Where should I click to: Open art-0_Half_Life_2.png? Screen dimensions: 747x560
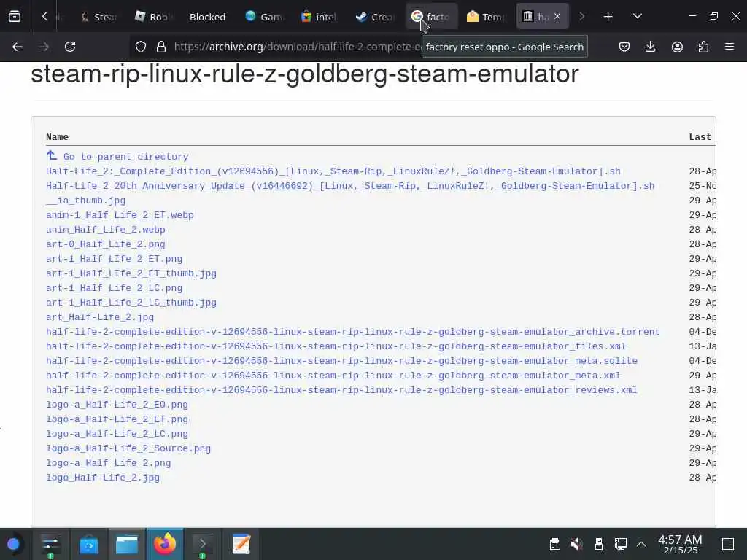[x=105, y=244]
